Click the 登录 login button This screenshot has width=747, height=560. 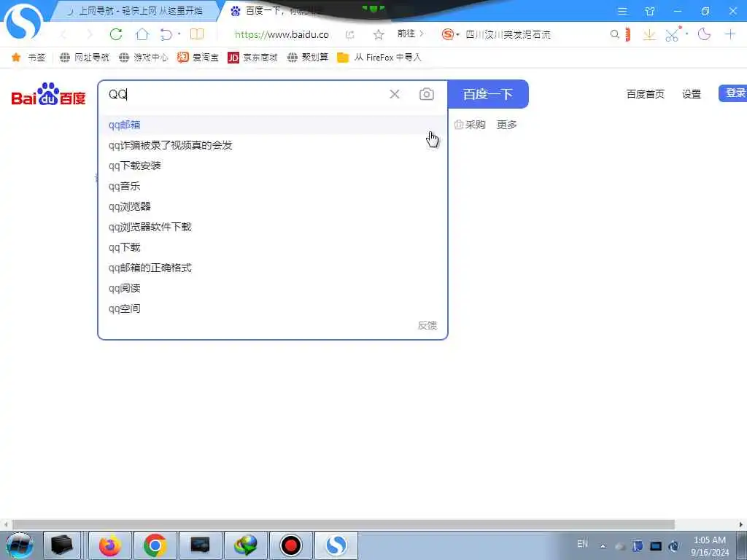click(732, 93)
